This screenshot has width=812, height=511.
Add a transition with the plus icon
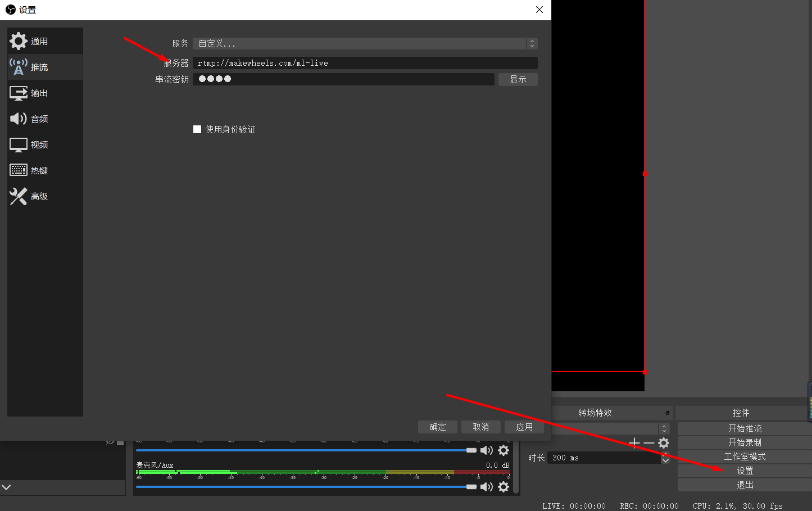coord(634,443)
